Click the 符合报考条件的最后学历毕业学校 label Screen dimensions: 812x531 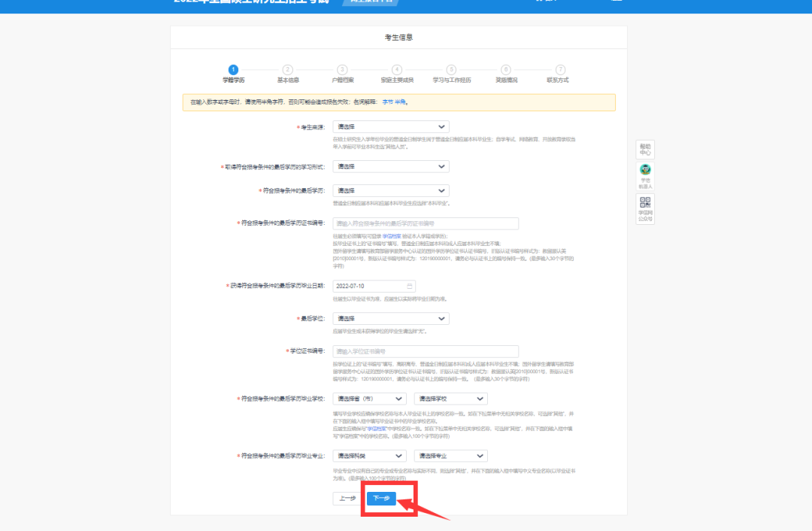click(x=283, y=399)
